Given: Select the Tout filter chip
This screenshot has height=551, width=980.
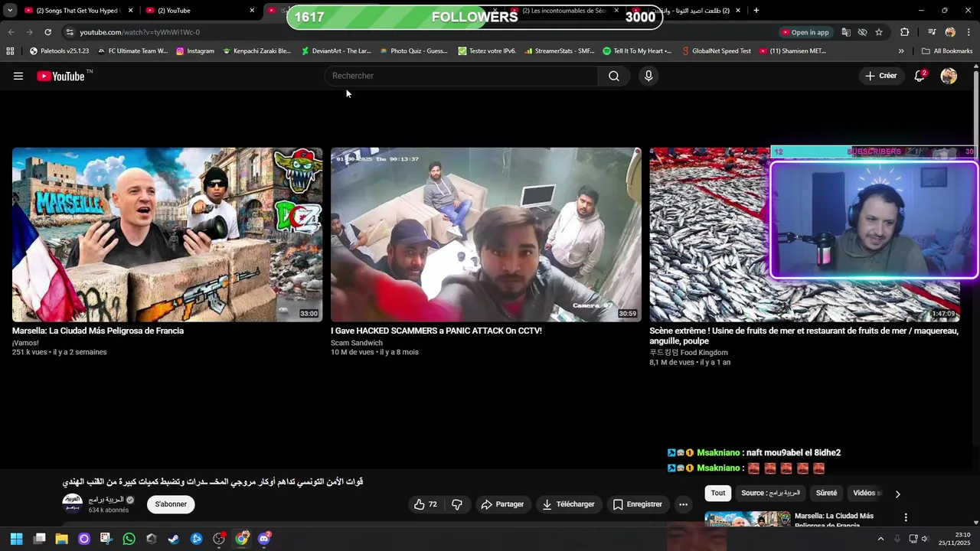Looking at the screenshot, I should click(717, 494).
